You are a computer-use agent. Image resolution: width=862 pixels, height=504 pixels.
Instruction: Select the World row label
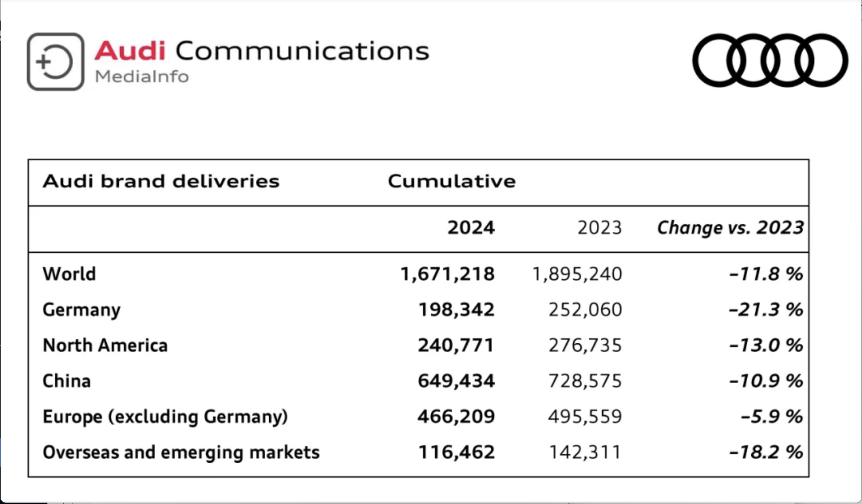pyautogui.click(x=69, y=274)
